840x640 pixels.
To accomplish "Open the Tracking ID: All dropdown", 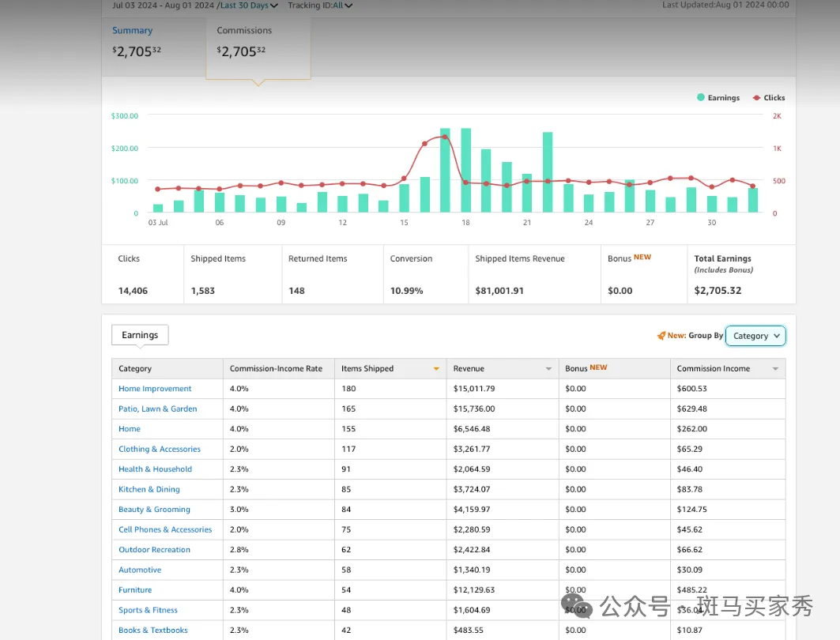I will coord(320,6).
